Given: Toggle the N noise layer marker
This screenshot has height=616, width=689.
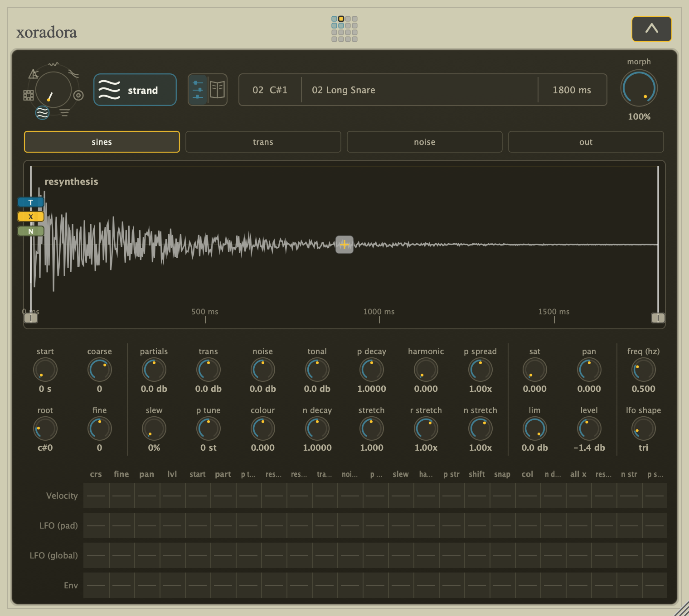Looking at the screenshot, I should pos(31,231).
